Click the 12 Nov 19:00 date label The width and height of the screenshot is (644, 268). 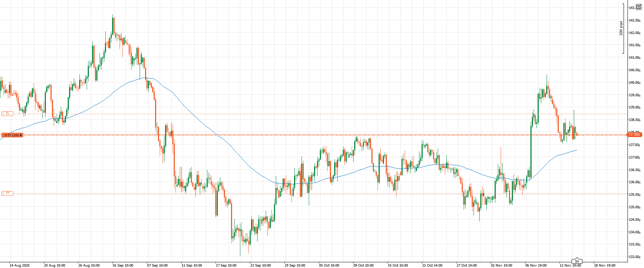(x=570, y=265)
